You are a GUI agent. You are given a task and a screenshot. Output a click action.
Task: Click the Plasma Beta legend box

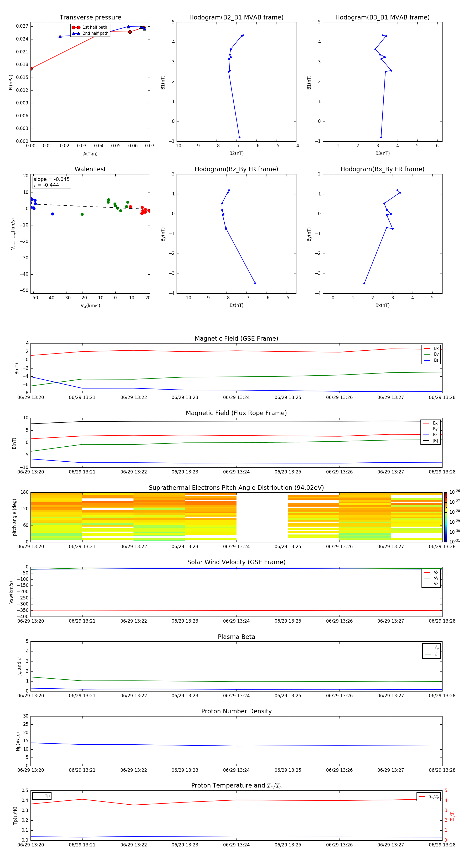tap(431, 651)
